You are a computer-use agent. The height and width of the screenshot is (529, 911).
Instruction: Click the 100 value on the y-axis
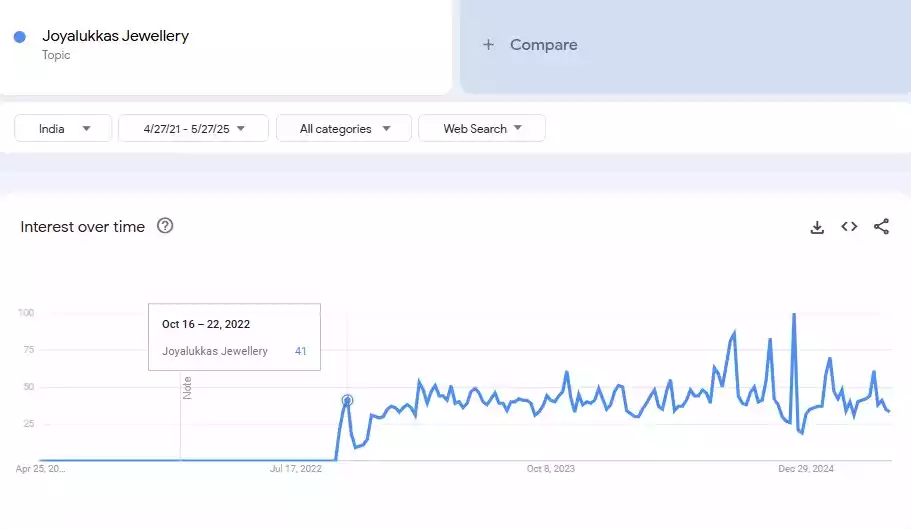click(26, 312)
